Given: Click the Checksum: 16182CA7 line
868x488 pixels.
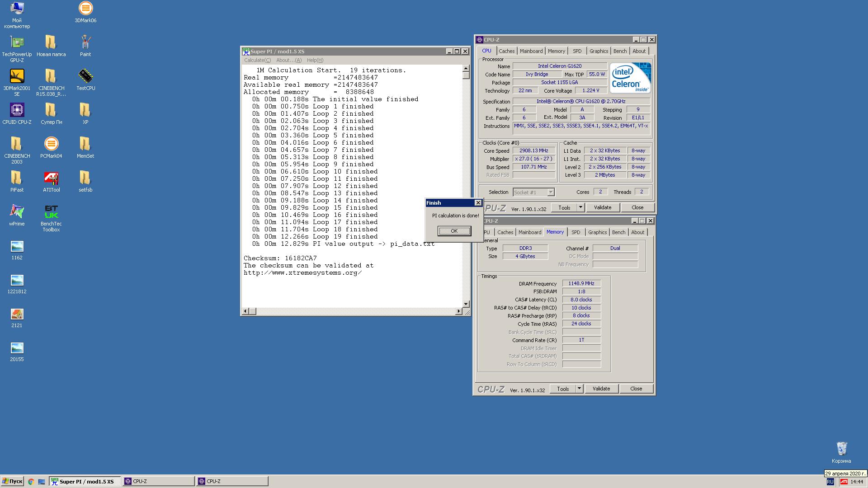Looking at the screenshot, I should (280, 258).
